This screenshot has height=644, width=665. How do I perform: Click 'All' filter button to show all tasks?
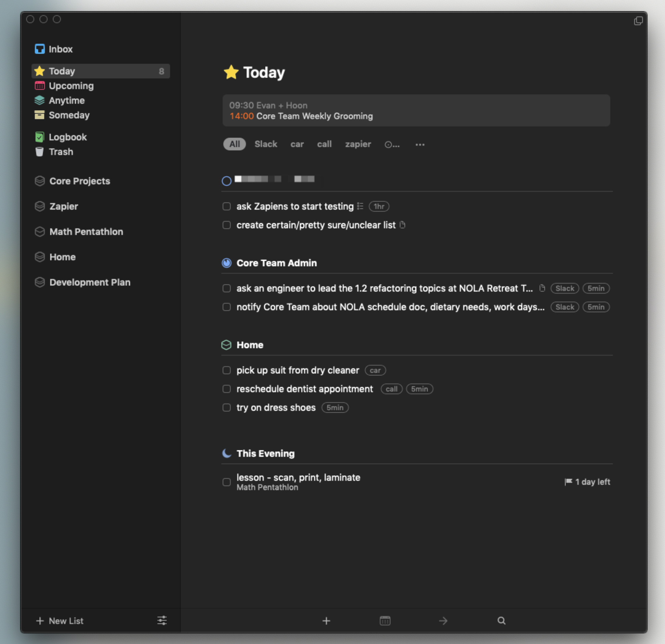(x=235, y=144)
